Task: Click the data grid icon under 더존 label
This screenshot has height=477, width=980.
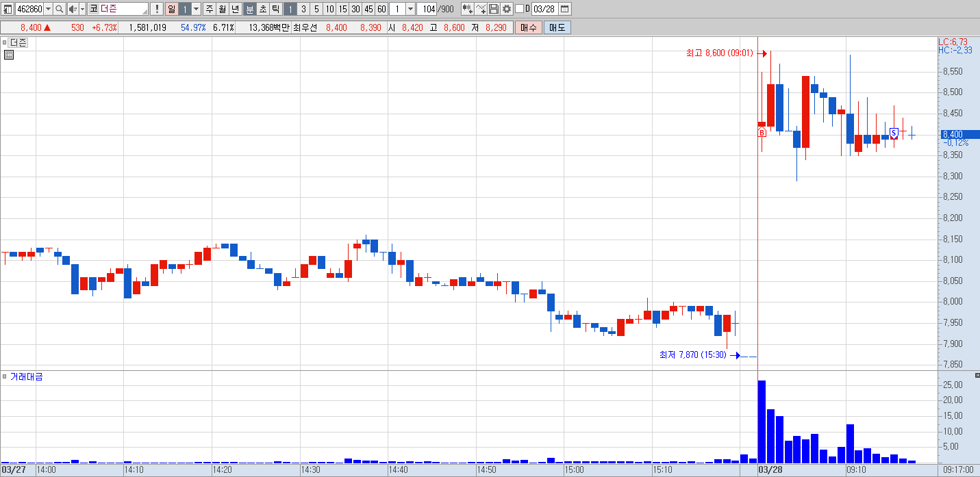Action: [9, 55]
